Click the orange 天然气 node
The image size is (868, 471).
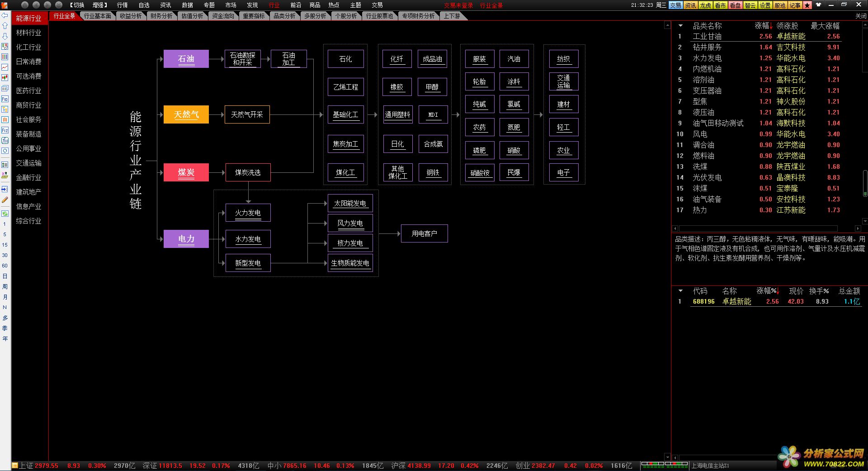(186, 114)
